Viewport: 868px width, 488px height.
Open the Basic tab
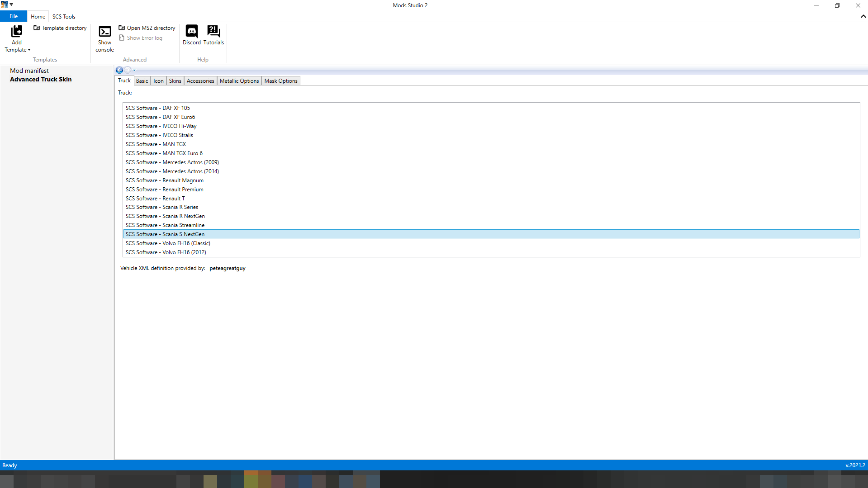click(142, 81)
